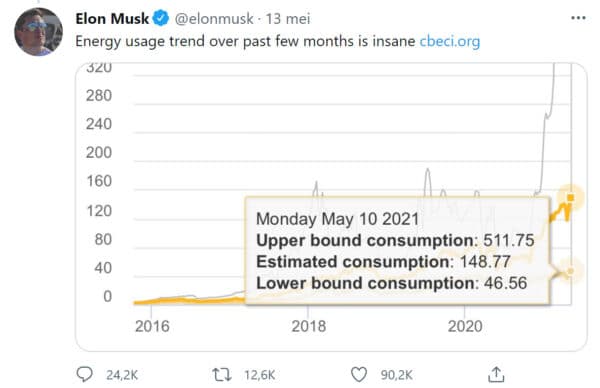Viewport: 600px width, 388px height.
Task: Open the cbeci.org link
Action: (x=450, y=41)
